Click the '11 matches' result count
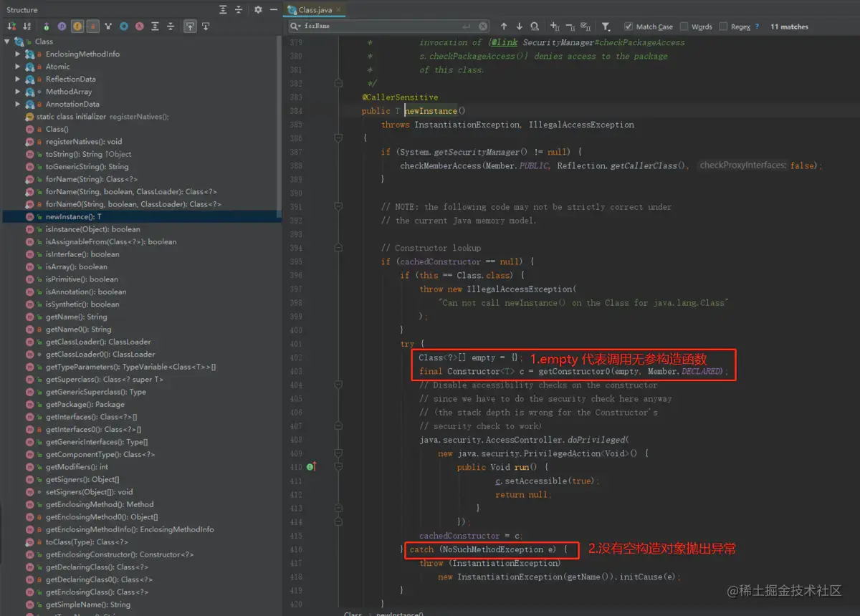This screenshot has height=616, width=860. [x=789, y=27]
